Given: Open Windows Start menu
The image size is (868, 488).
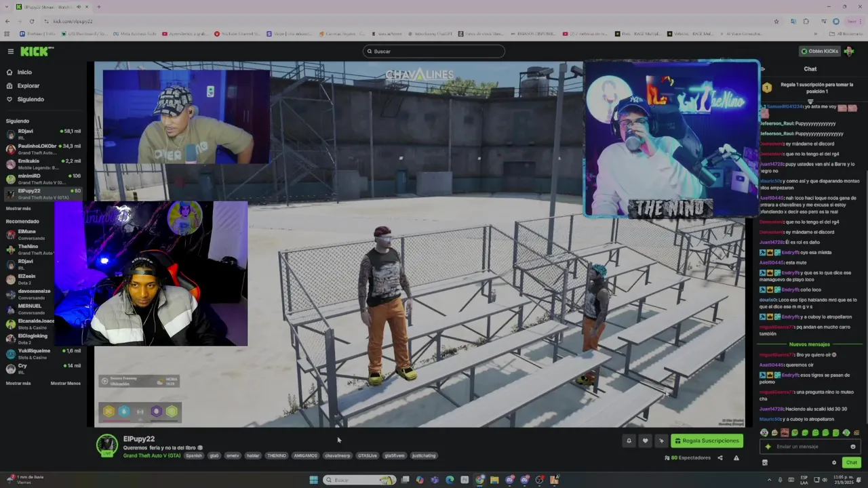Looking at the screenshot, I should click(x=313, y=480).
